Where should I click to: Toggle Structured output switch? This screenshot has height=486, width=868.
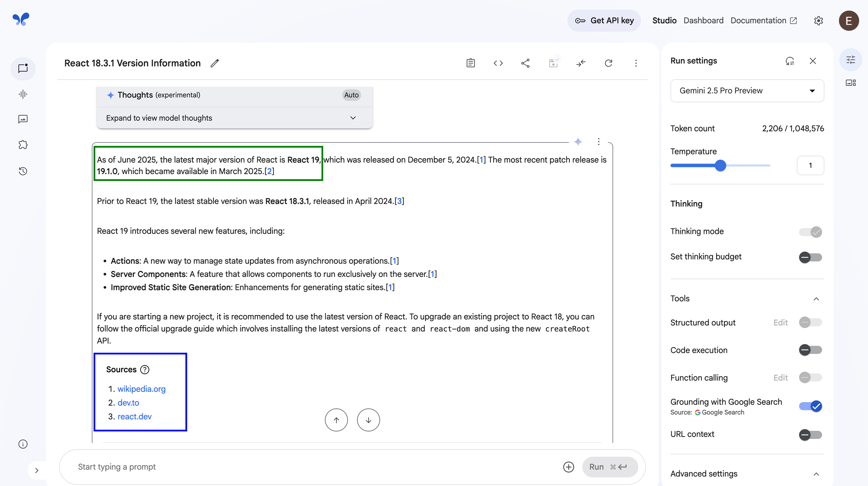(810, 322)
